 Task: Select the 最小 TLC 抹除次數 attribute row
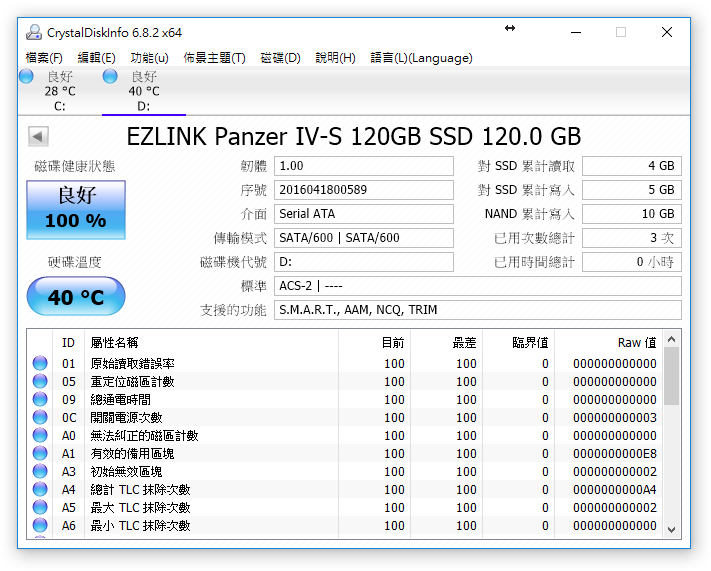(x=345, y=525)
